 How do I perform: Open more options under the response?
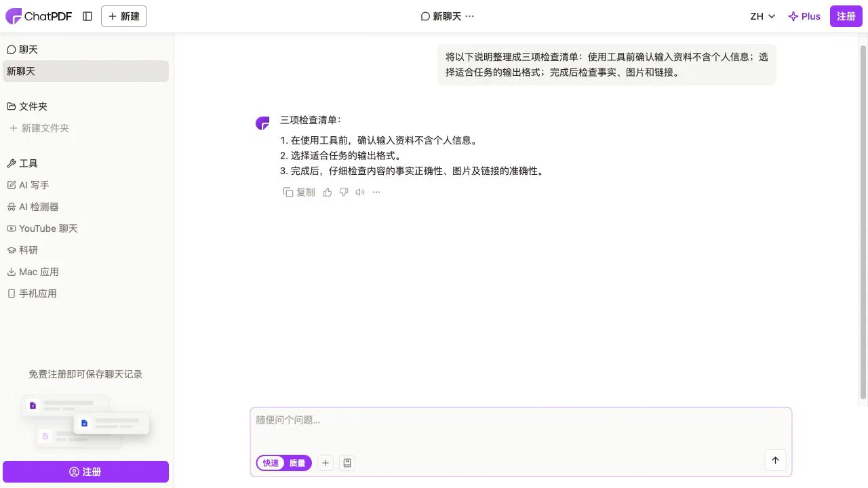click(x=376, y=192)
